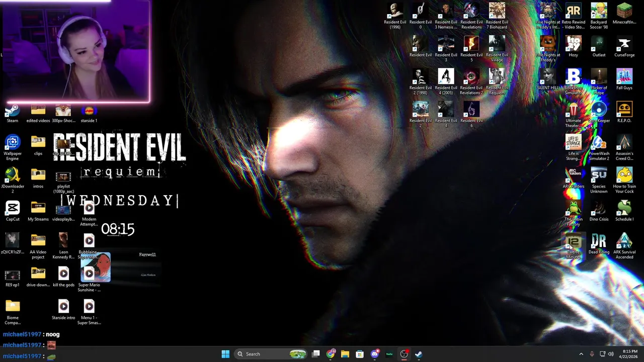The width and height of the screenshot is (644, 362).
Task: Select the Resident Evil 0 shortcut
Action: click(x=421, y=16)
